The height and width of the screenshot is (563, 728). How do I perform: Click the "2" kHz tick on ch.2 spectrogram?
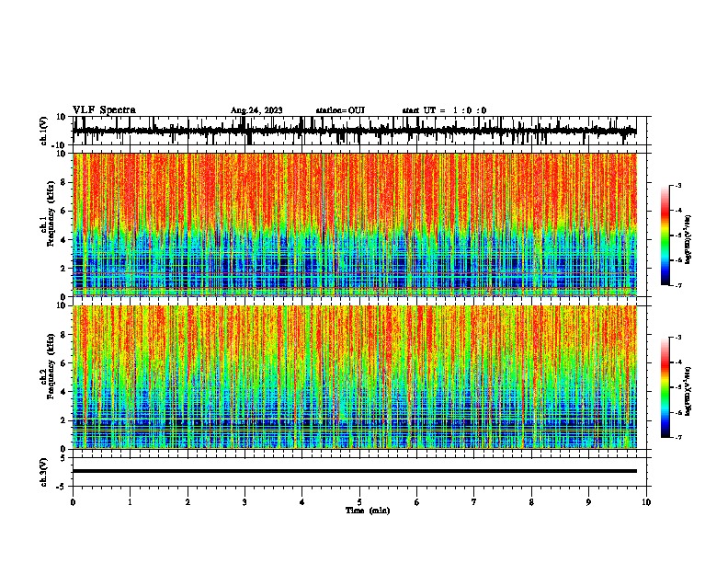[63, 420]
